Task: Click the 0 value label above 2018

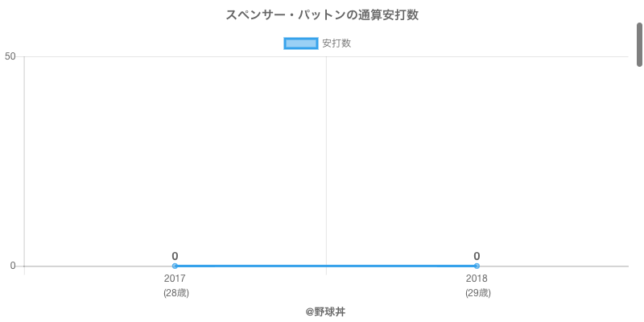Action: point(477,256)
